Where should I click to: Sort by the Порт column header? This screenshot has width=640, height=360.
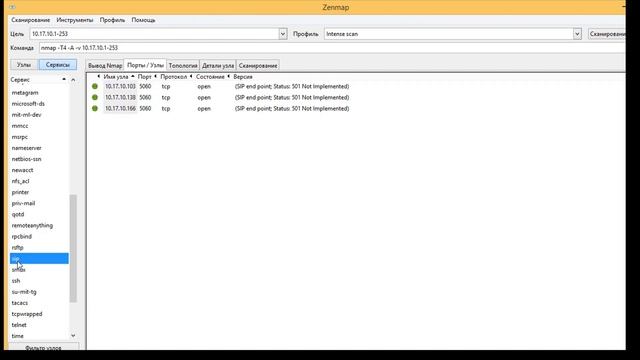145,77
